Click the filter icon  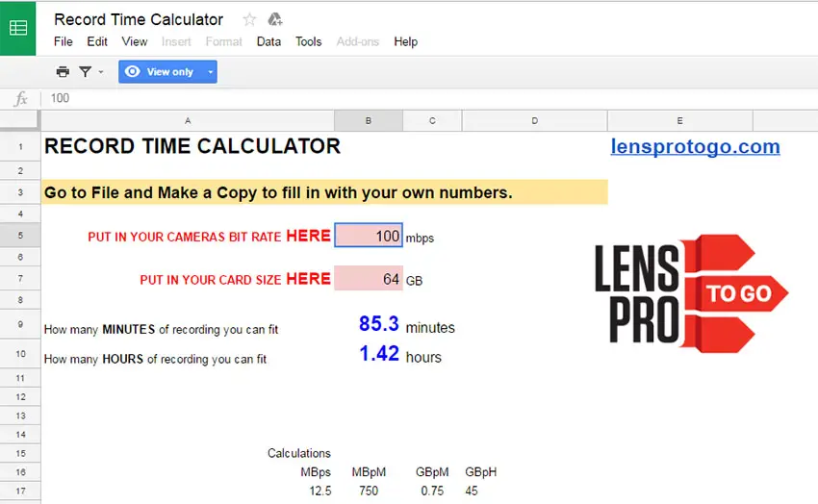click(x=85, y=72)
